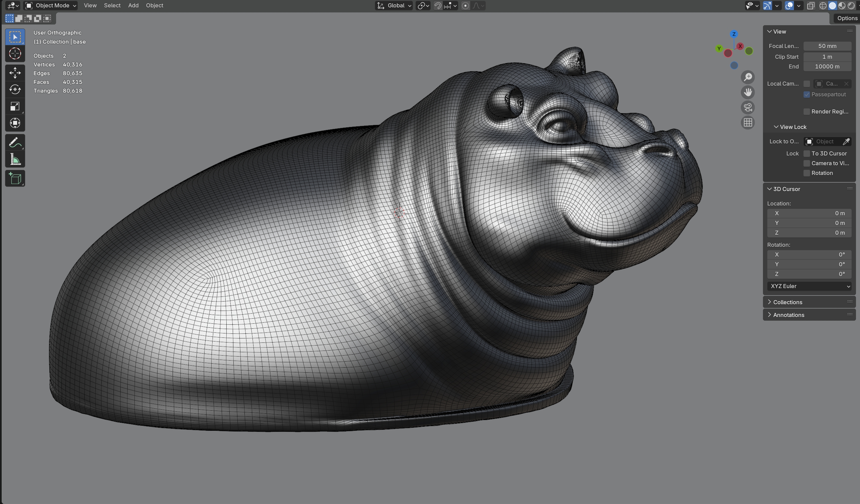
Task: Choose the Scale tool
Action: (x=15, y=106)
